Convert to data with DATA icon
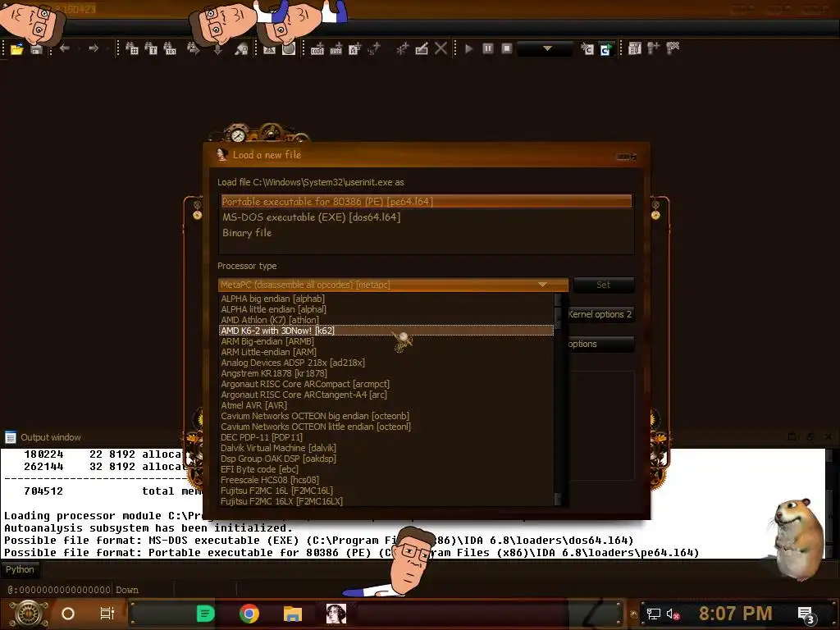The image size is (840, 630). pyautogui.click(x=336, y=48)
